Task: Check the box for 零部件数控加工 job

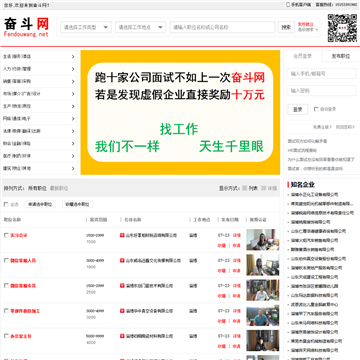Action: click(x=6, y=311)
